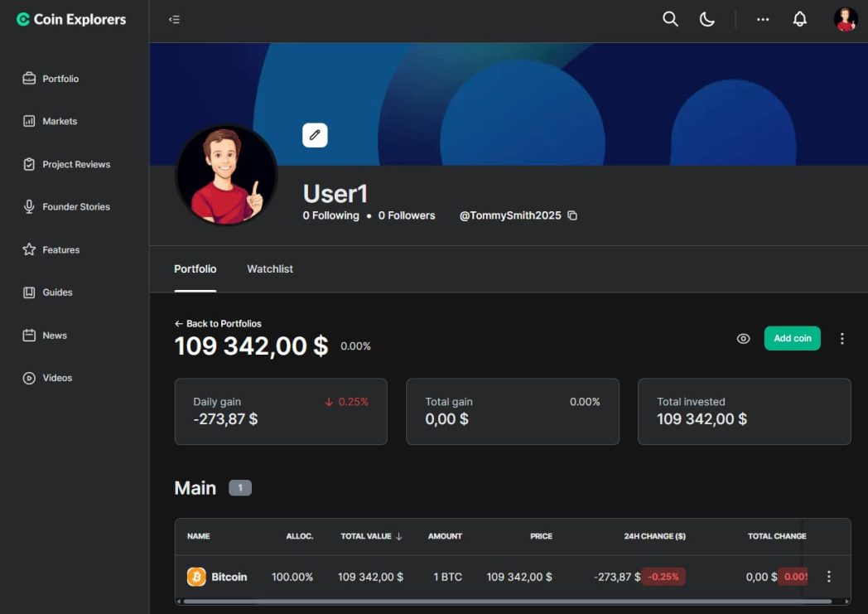
Task: Click the search magnifier icon
Action: (670, 19)
